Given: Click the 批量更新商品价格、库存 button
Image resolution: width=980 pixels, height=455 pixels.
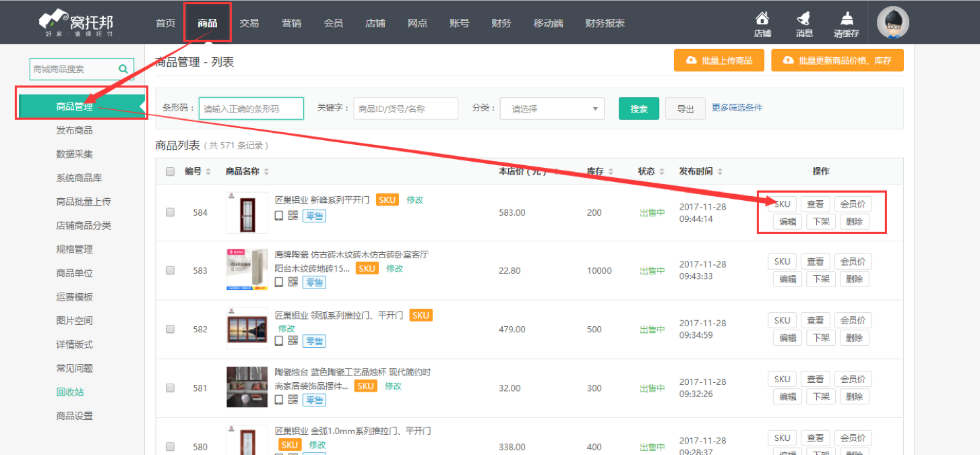Looking at the screenshot, I should 837,60.
